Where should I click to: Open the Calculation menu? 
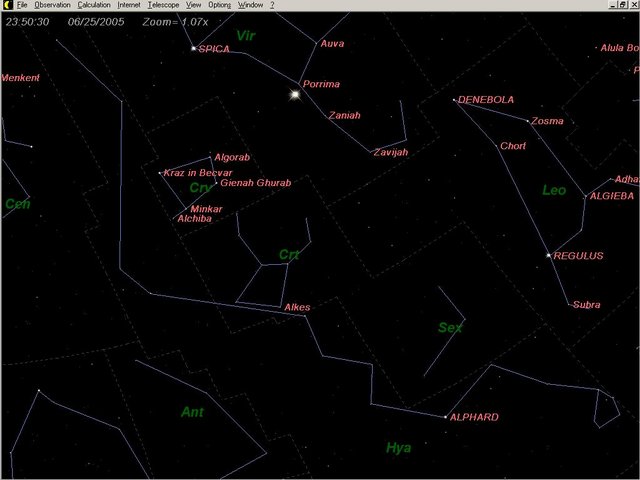click(x=95, y=5)
